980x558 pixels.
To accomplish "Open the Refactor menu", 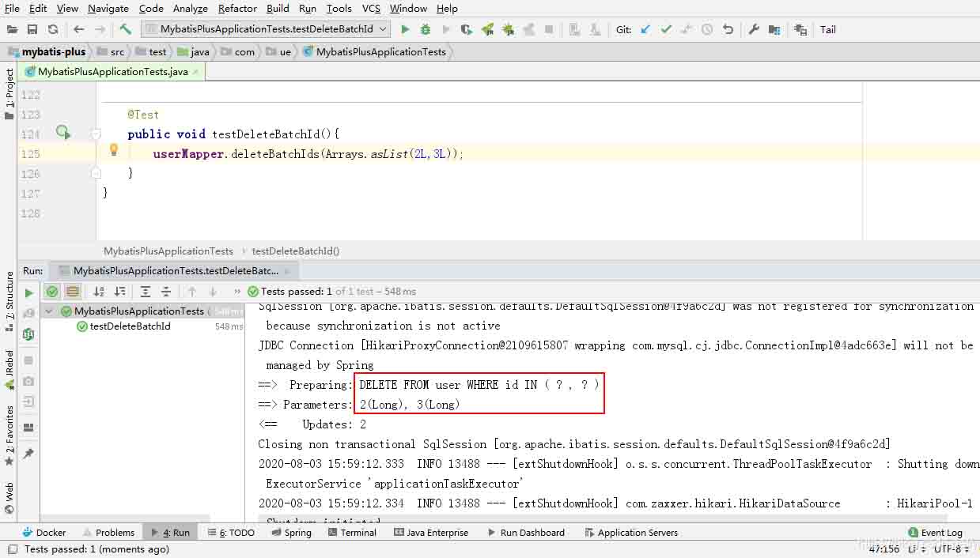I will 237,8.
